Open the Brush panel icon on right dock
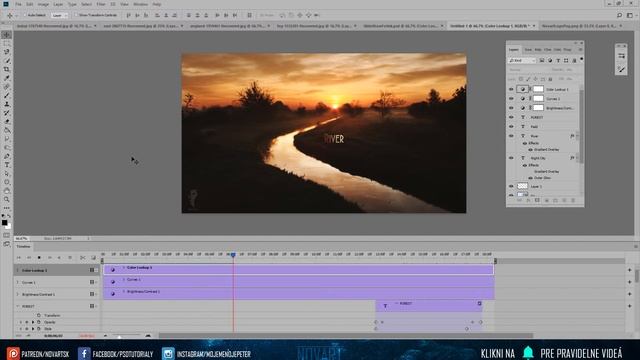 coord(621,70)
